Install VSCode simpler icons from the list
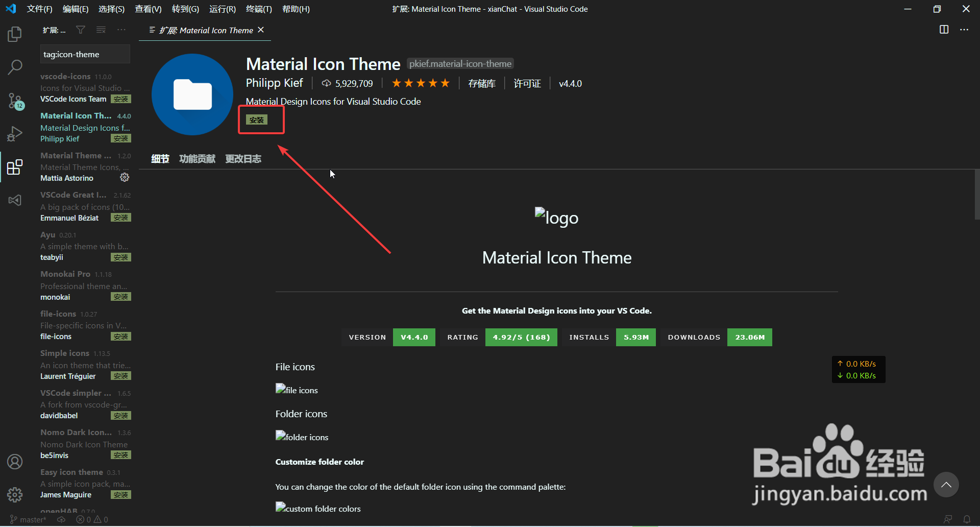Viewport: 980px width, 527px height. 121,416
